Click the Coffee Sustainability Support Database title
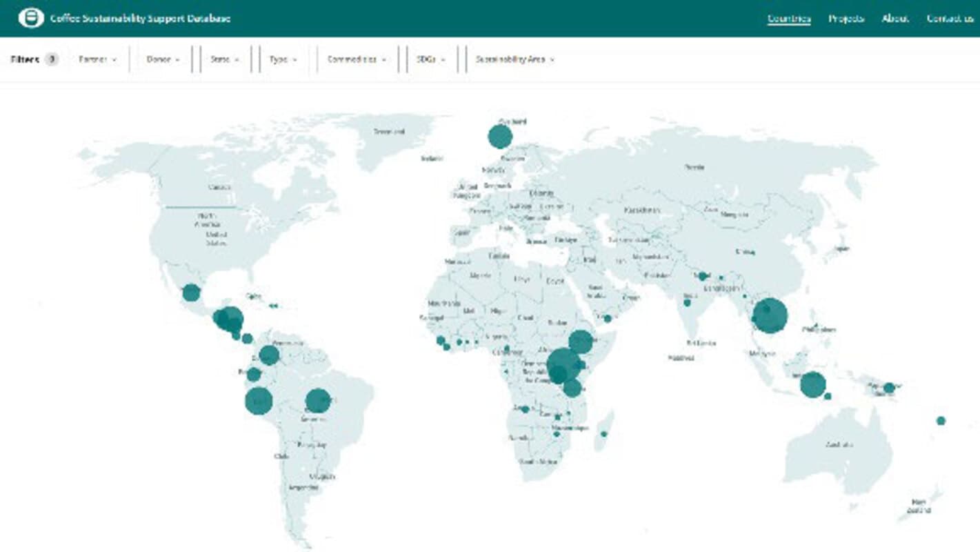Viewport: 980px width, 552px height. point(140,19)
